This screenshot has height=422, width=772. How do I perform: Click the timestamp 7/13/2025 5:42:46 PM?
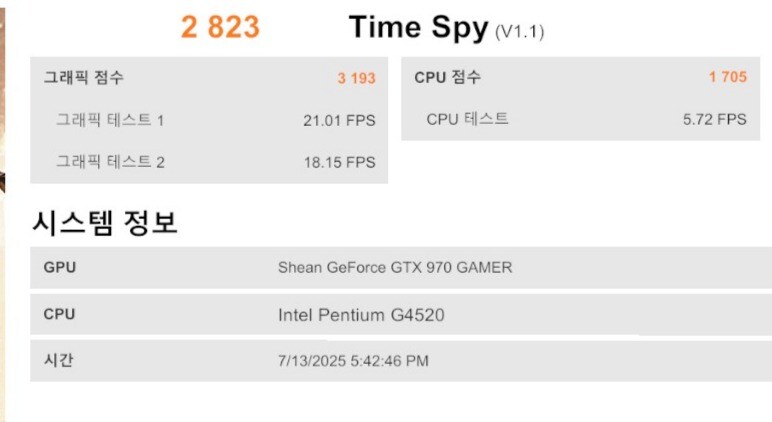353,361
